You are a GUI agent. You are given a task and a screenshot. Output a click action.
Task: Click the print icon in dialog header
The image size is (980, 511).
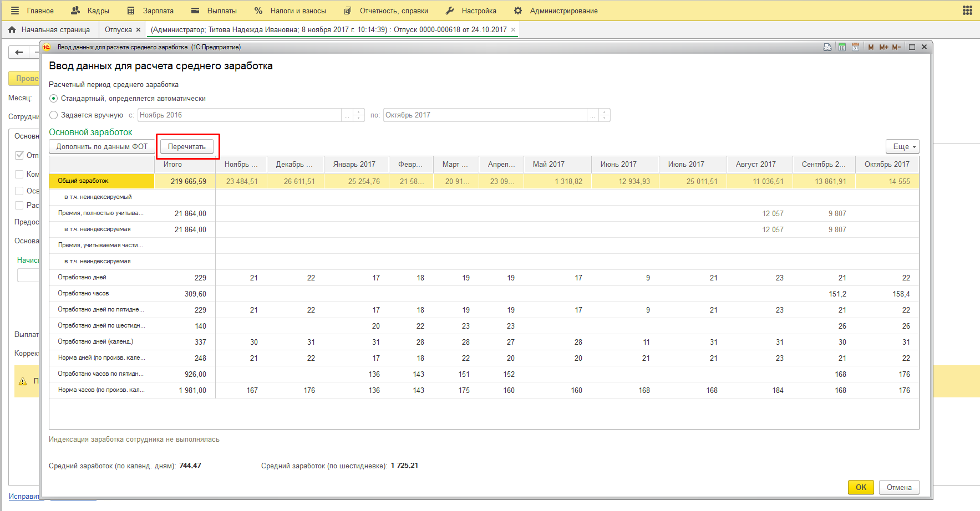[827, 47]
